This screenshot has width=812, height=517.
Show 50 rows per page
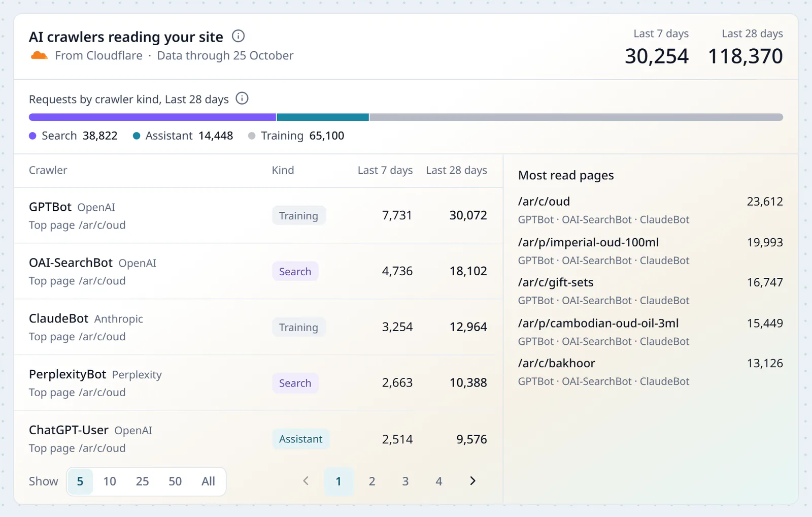[x=175, y=481]
